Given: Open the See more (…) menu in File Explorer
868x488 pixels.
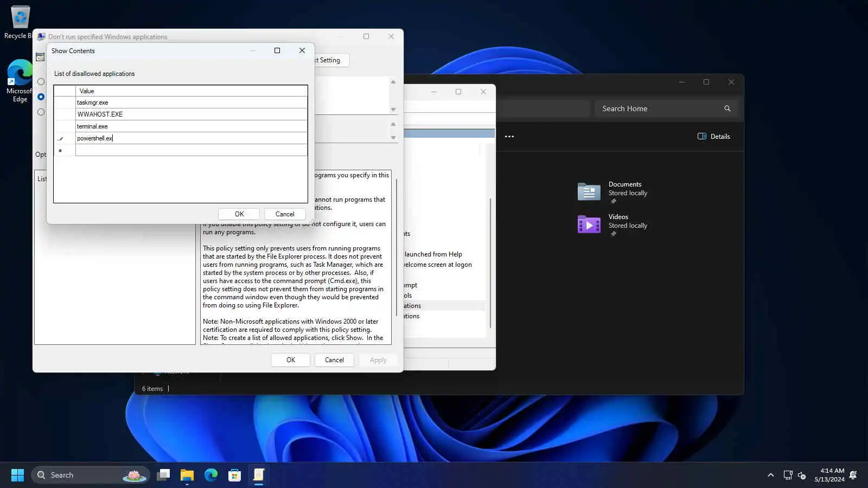Looking at the screenshot, I should (509, 137).
